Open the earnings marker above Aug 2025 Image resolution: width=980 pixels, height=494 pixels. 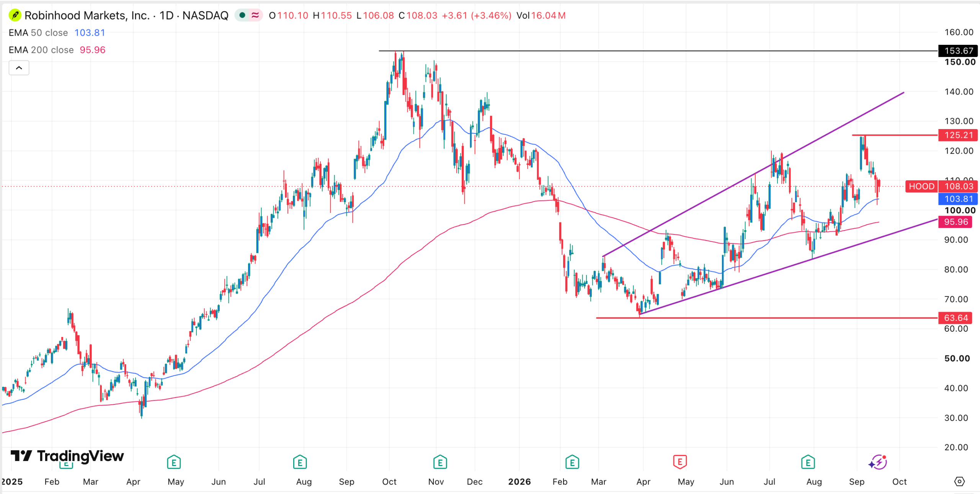[300, 462]
